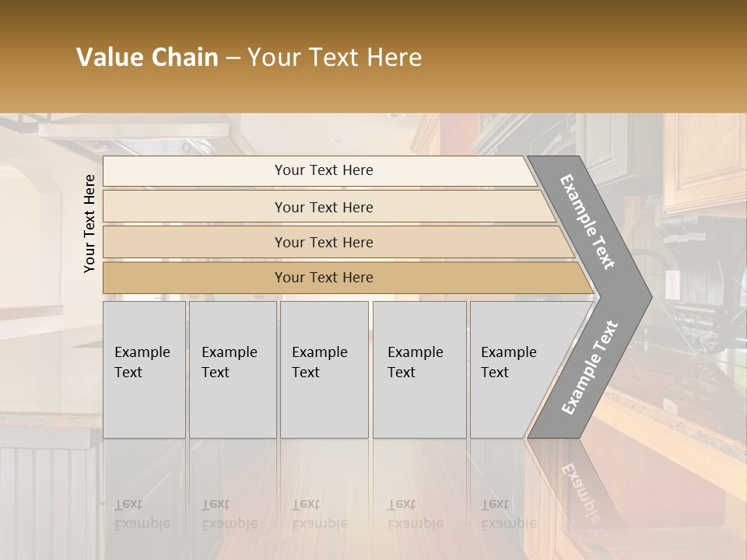Screen dimensions: 747x560
Task: Click the vertical Your Text Here label
Action: (x=89, y=223)
